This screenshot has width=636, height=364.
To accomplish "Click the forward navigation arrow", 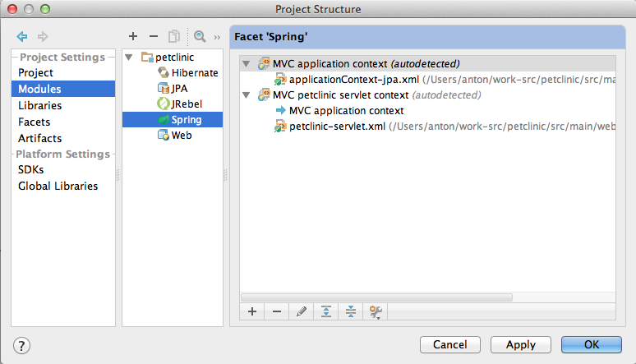I will coord(43,36).
